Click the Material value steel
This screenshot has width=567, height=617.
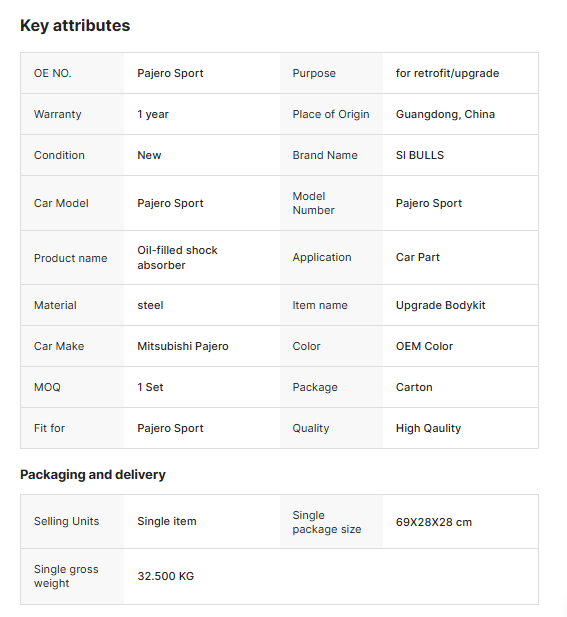click(x=150, y=305)
